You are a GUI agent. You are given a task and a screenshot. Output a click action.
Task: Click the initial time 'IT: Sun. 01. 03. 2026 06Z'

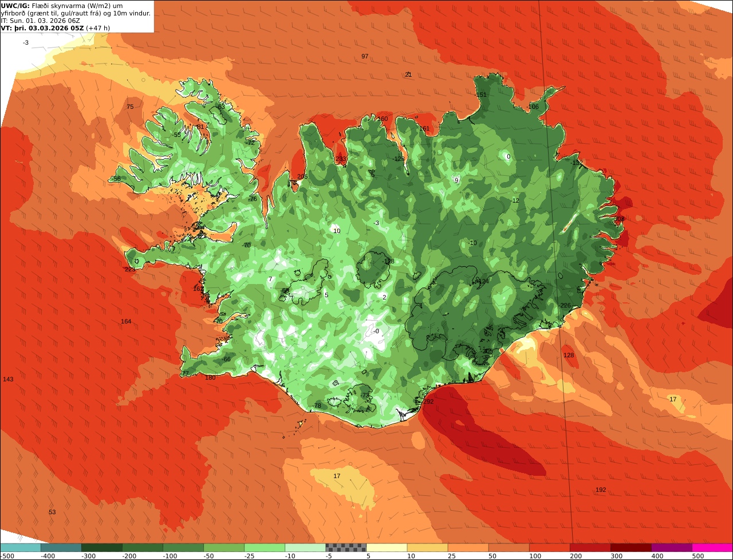tap(41, 20)
